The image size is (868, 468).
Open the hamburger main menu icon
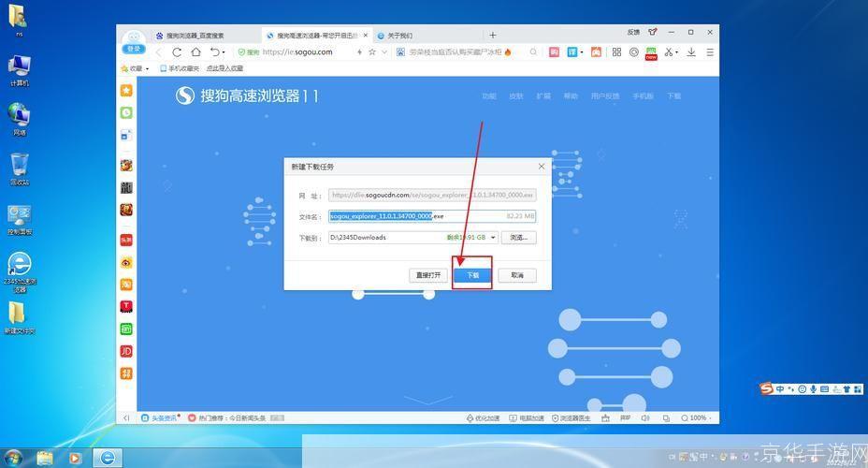(x=710, y=52)
